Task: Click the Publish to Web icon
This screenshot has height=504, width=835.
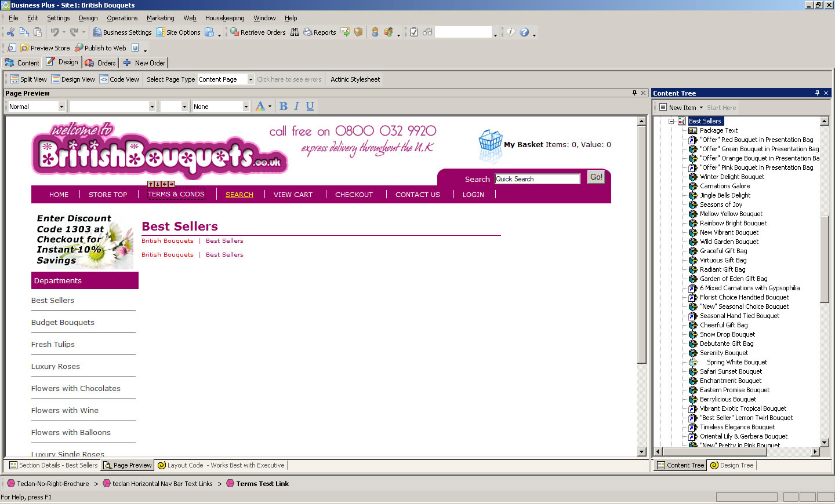Action: point(79,48)
